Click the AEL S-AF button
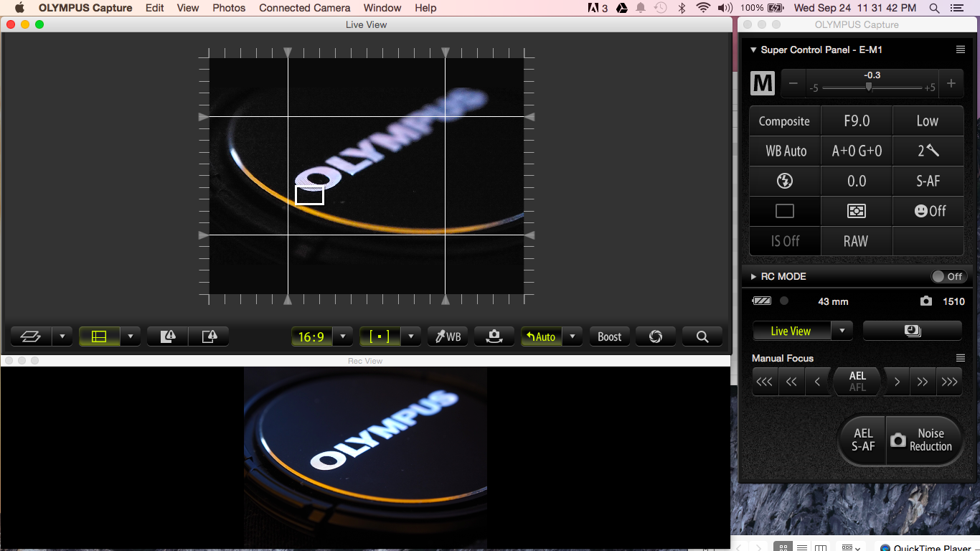This screenshot has height=551, width=980. pos(863,440)
